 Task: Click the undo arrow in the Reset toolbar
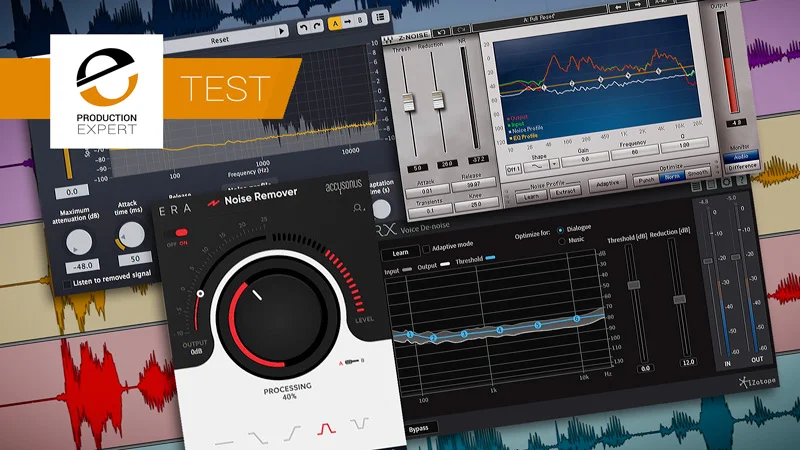click(x=304, y=28)
